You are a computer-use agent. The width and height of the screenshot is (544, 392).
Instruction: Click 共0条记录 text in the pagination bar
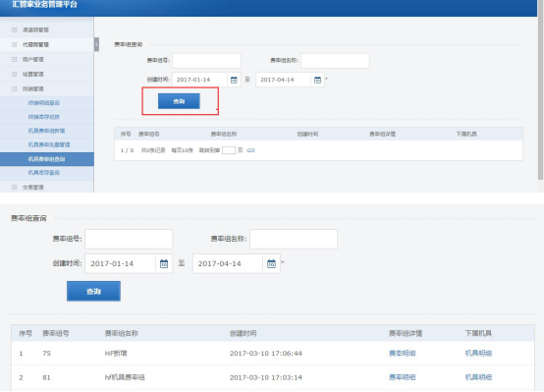153,150
